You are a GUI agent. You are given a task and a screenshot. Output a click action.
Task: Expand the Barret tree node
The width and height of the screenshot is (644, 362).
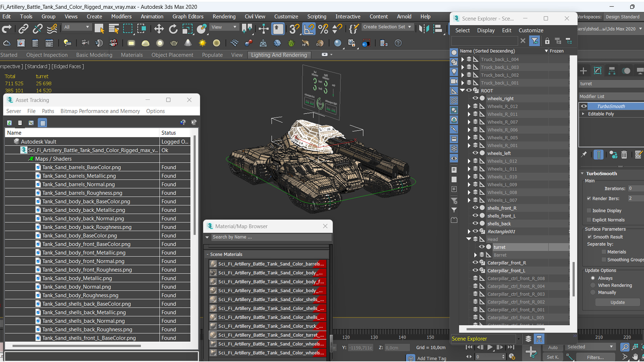pyautogui.click(x=476, y=255)
